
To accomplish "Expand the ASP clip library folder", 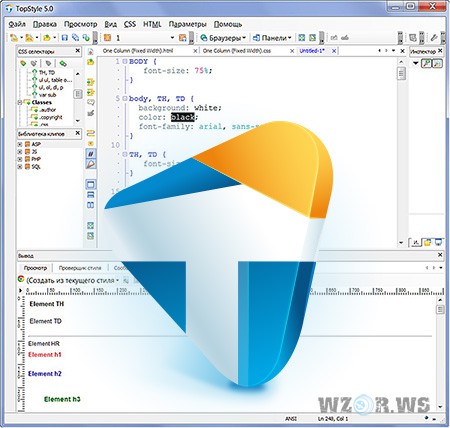I will point(20,144).
